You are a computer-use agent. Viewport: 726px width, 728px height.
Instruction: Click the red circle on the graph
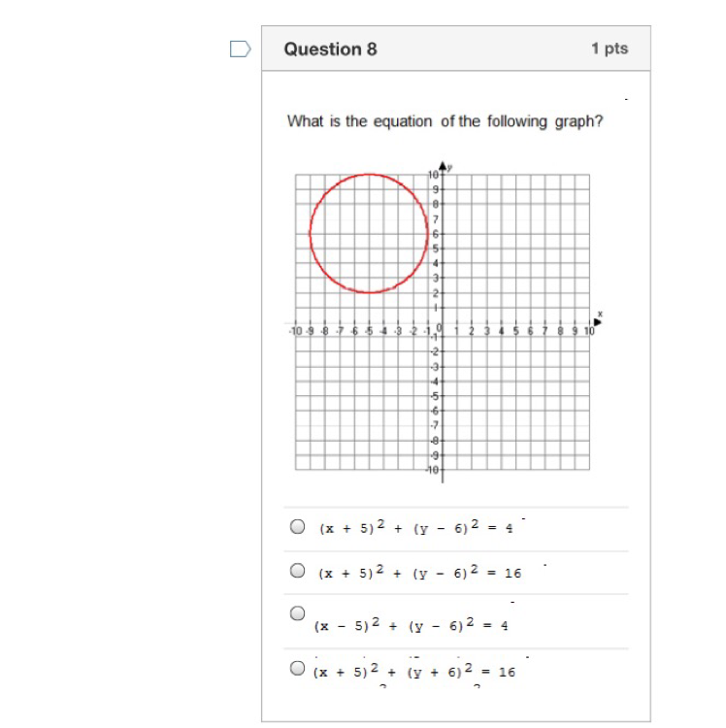[311, 233]
